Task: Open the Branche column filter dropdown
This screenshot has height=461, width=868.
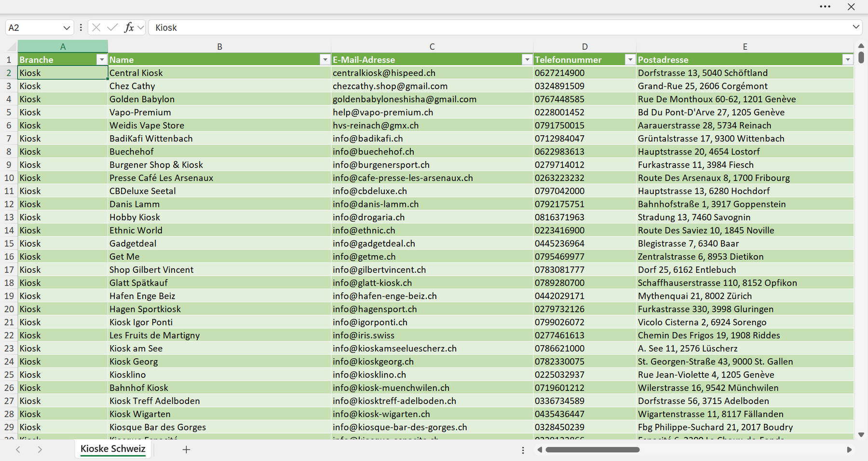Action: pos(101,59)
